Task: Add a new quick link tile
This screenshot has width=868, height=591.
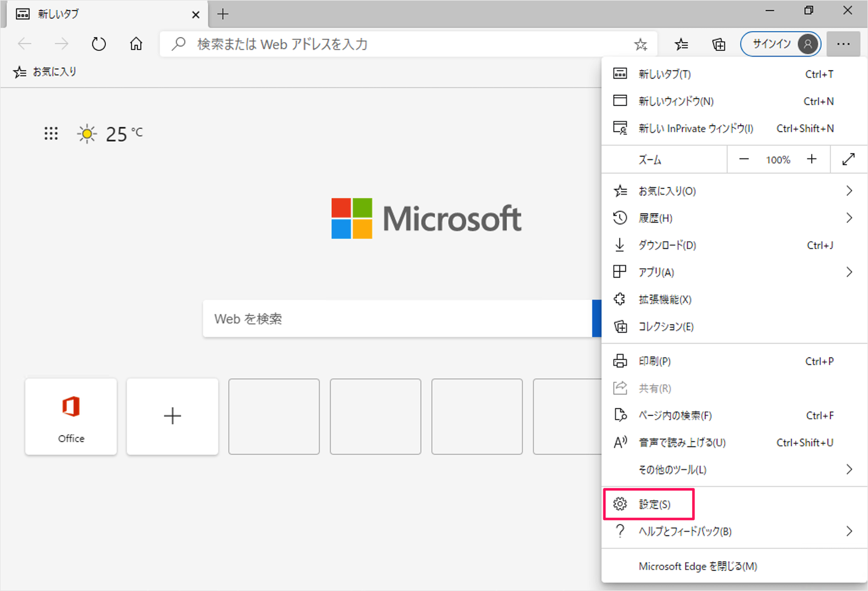Action: tap(172, 416)
